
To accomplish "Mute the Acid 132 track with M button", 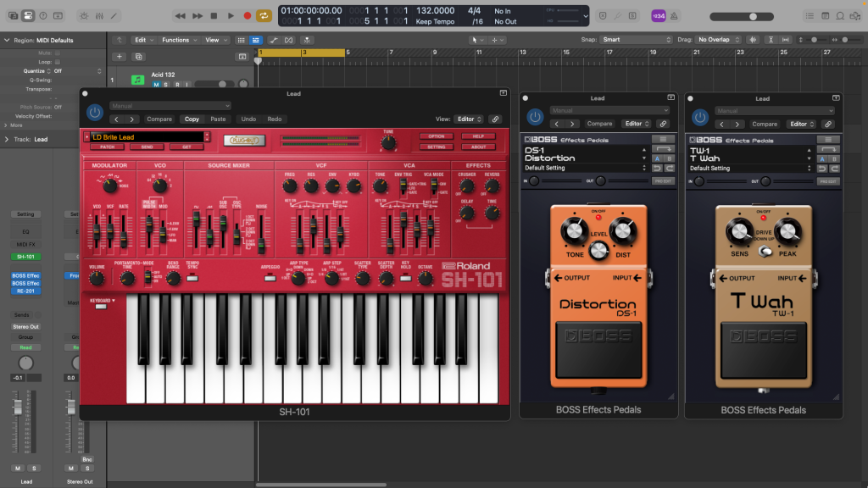I will coord(156,85).
